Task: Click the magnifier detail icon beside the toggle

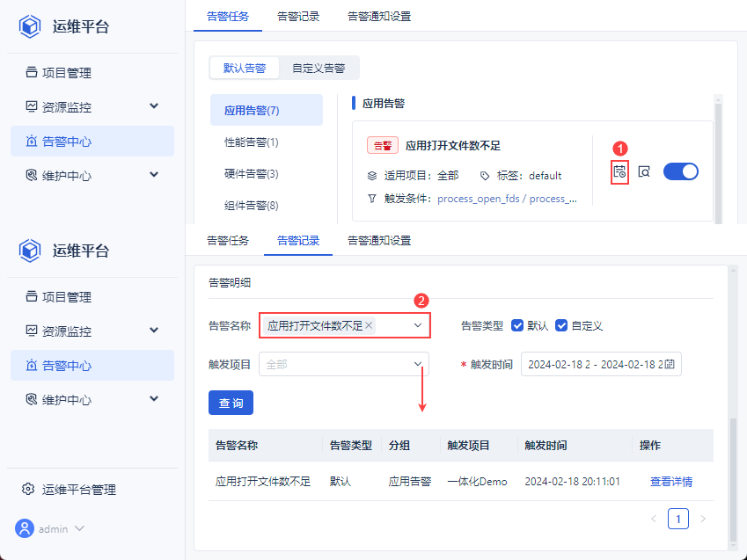Action: 644,172
